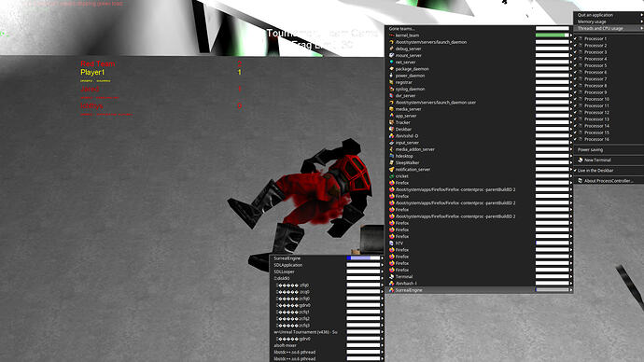This screenshot has width=644, height=362.
Task: Open the Quit an application submenu
Action: tap(609, 15)
